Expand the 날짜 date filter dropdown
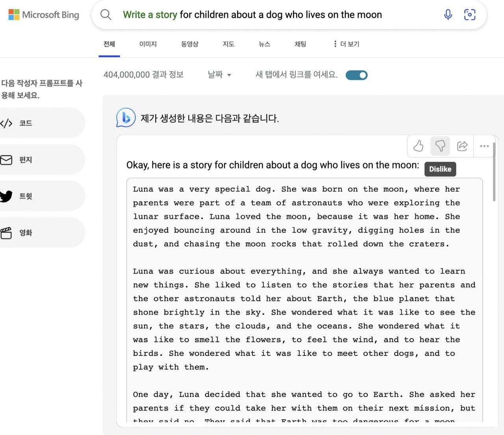 [x=219, y=75]
